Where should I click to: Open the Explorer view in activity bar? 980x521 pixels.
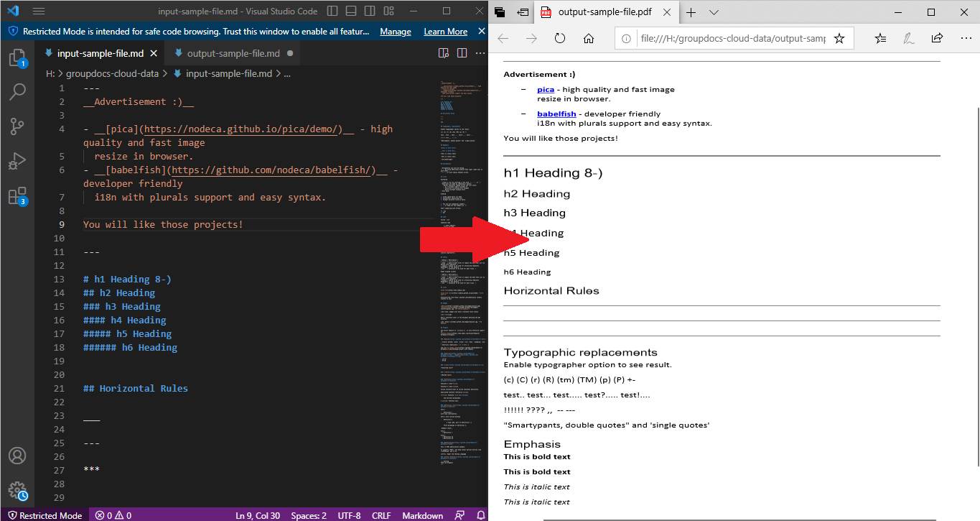pos(17,58)
